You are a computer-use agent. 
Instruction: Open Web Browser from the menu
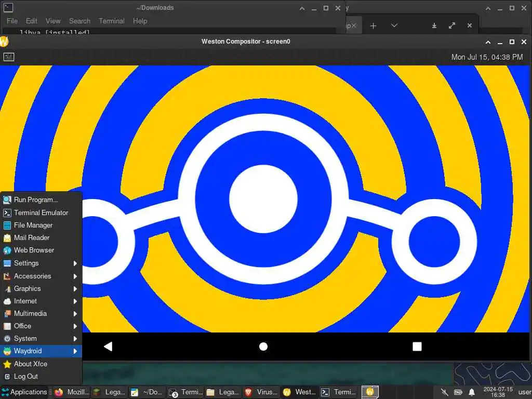[41, 250]
